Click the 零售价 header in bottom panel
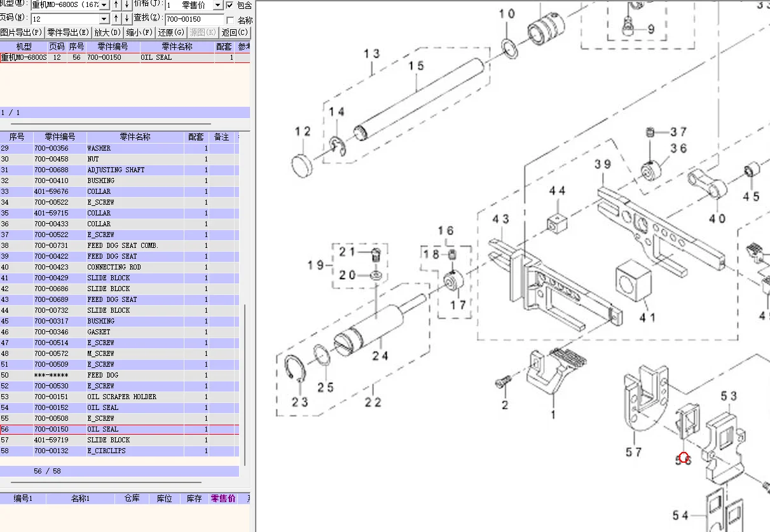 click(x=223, y=498)
